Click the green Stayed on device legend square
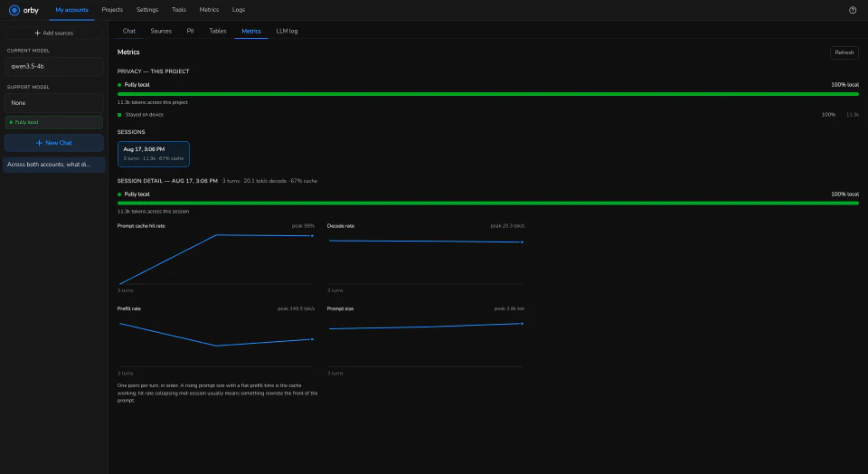The image size is (868, 474). (x=119, y=115)
